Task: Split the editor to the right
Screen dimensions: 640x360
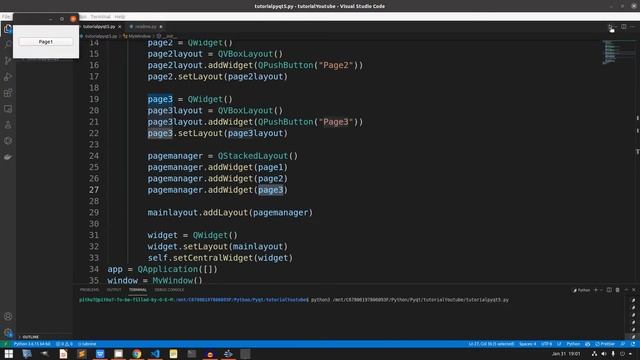Action: coord(624,27)
